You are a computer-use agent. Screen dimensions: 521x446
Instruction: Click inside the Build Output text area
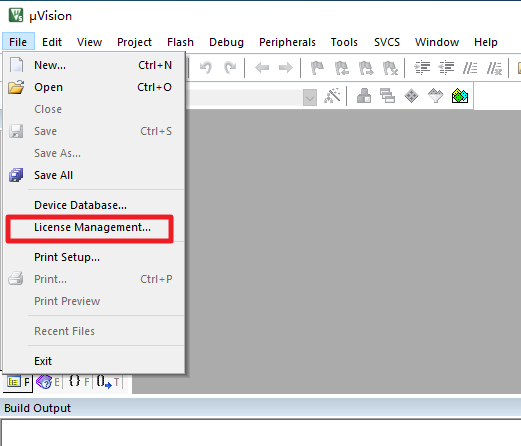[261, 433]
